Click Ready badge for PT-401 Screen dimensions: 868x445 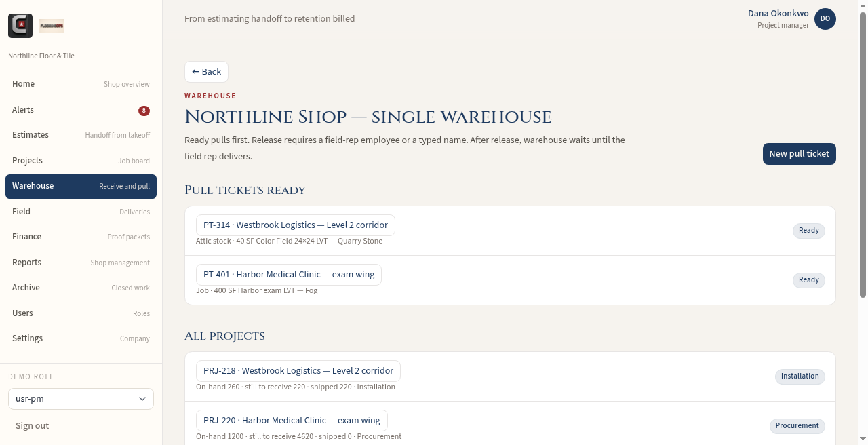click(x=809, y=280)
